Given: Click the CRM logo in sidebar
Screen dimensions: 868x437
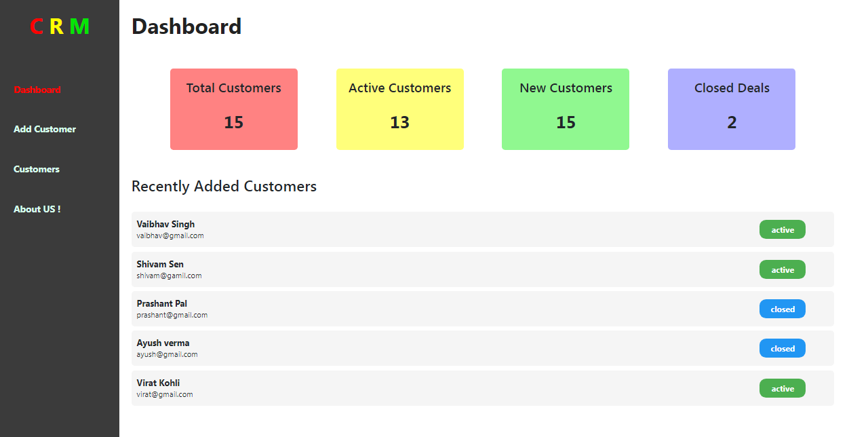Looking at the screenshot, I should pyautogui.click(x=60, y=26).
